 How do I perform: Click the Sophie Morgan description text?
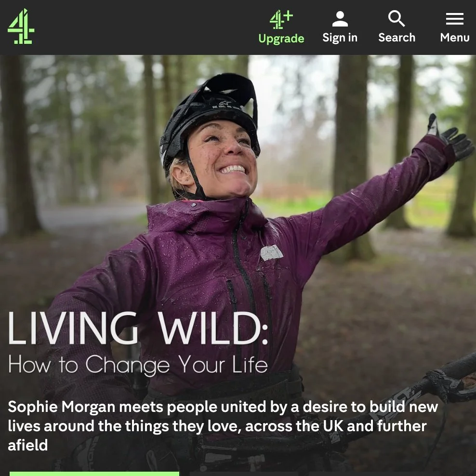coord(223,426)
